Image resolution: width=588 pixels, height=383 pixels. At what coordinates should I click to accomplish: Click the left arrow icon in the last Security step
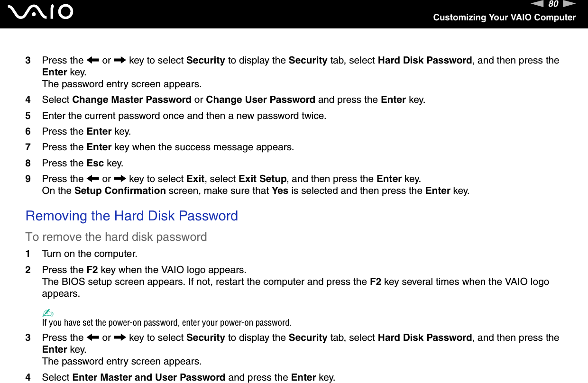(92, 338)
